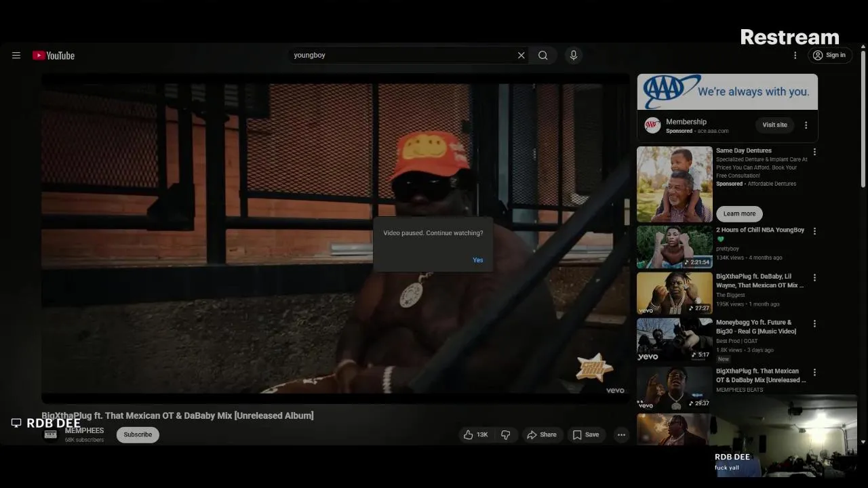Open options for MEMPHEES BEATS suggested video
The image size is (868, 488).
click(814, 373)
